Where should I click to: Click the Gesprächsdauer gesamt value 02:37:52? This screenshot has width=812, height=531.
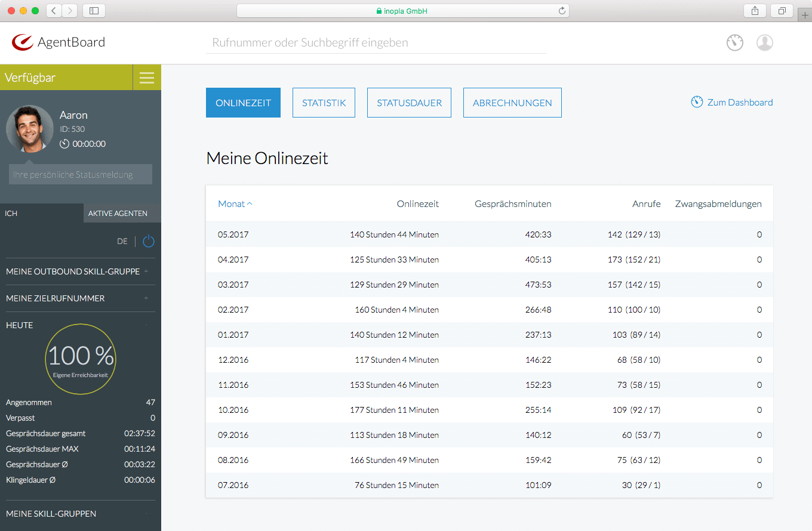[x=140, y=434]
